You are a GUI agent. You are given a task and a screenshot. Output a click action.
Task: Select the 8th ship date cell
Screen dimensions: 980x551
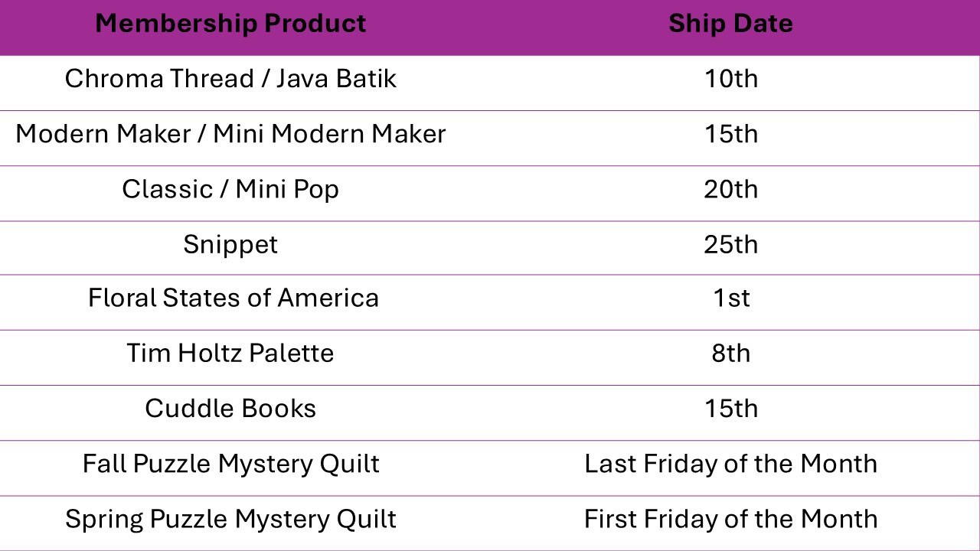tap(730, 353)
